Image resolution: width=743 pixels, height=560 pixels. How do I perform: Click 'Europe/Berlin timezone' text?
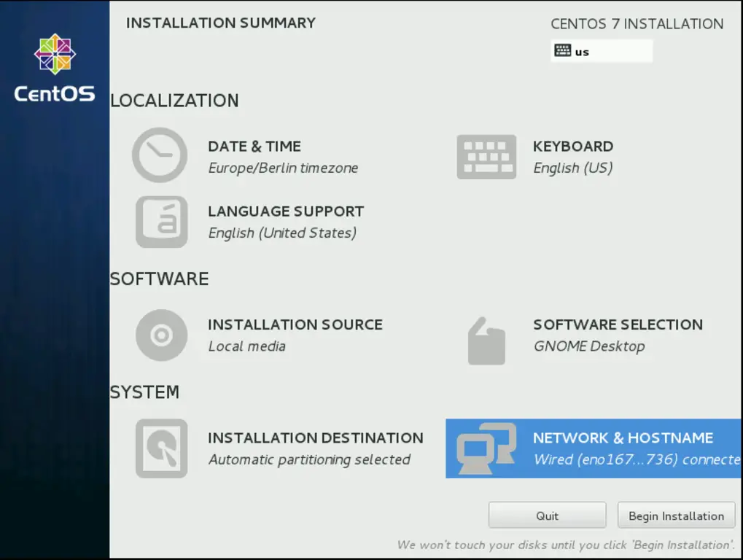click(283, 168)
